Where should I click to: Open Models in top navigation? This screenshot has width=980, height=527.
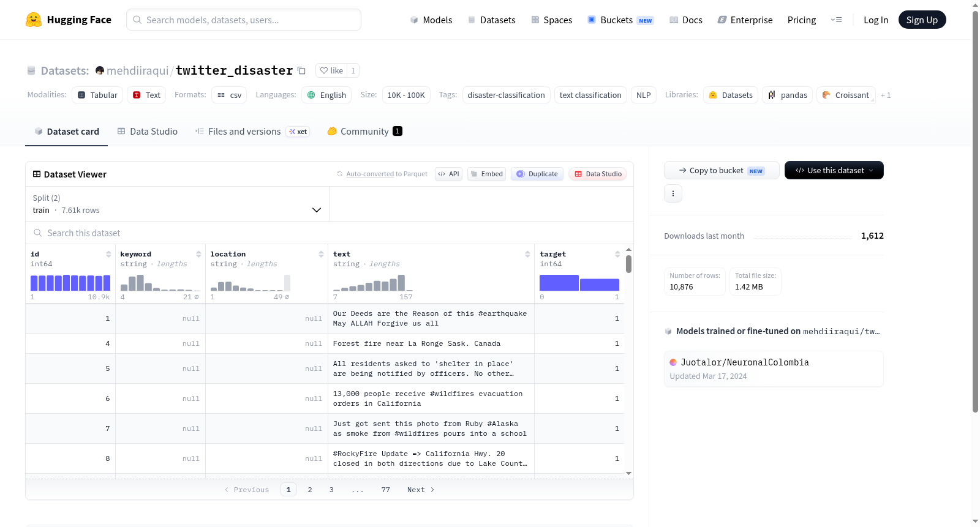pyautogui.click(x=431, y=20)
